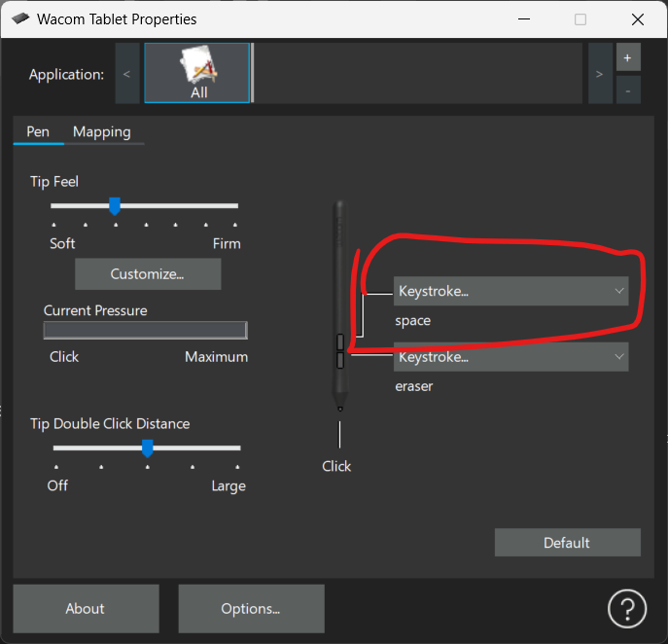The height and width of the screenshot is (644, 668).
Task: Minimize the Wacom Tablet Properties window
Action: point(524,19)
